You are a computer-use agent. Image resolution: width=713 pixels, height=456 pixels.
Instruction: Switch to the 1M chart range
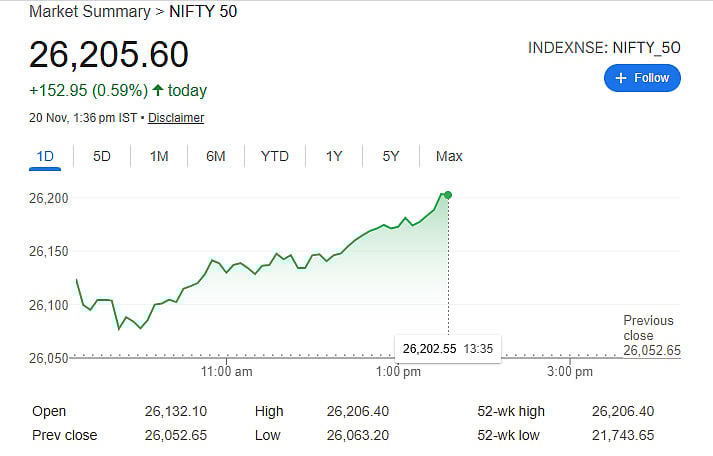159,156
